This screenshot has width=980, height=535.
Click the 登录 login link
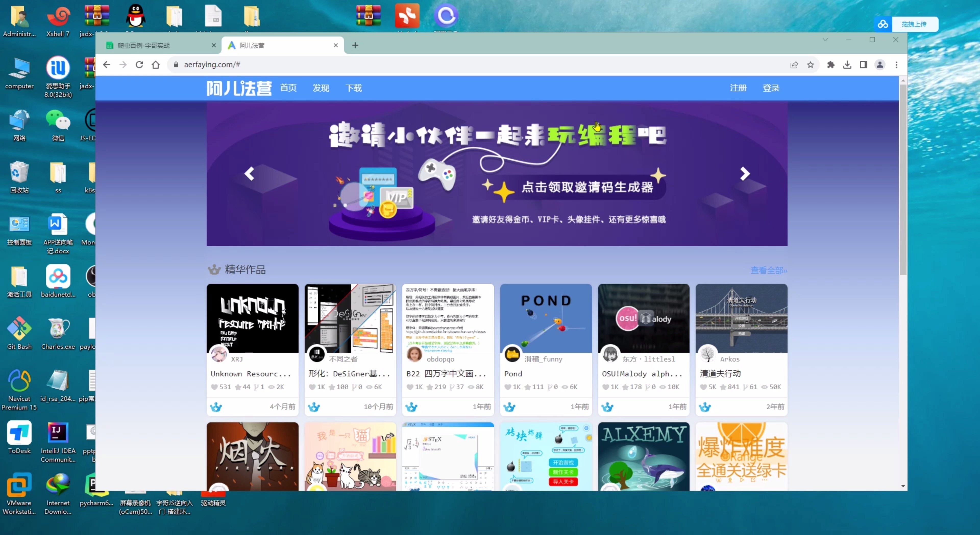click(771, 88)
